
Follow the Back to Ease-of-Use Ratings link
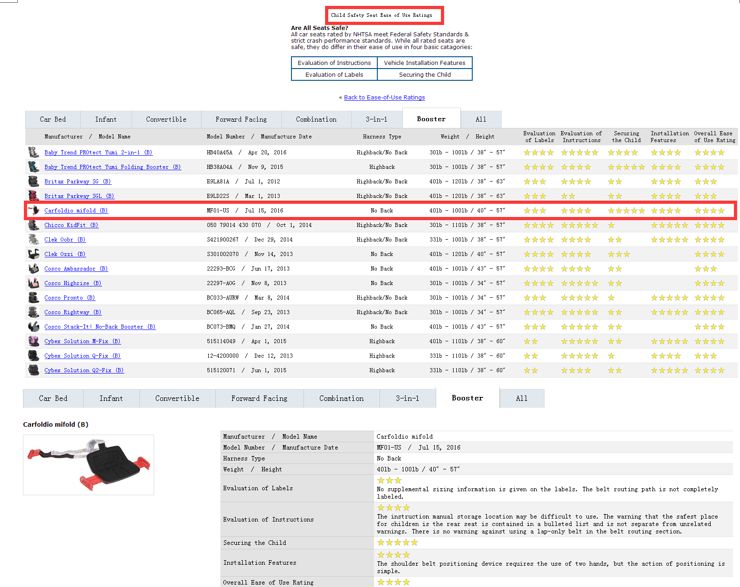[384, 97]
